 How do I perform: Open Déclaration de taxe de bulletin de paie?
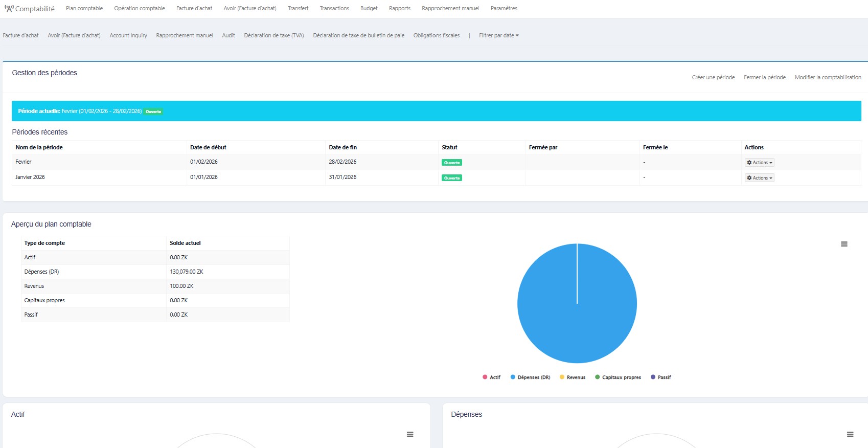(359, 36)
